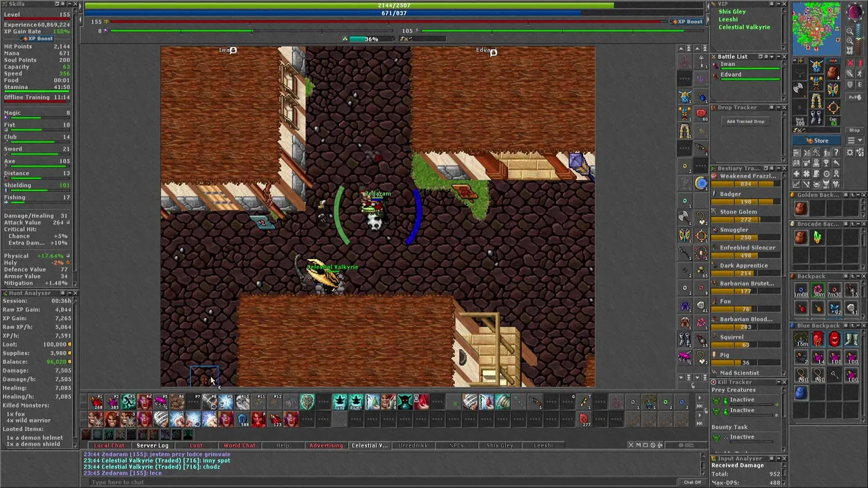This screenshot has width=868, height=488.
Task: Click the first Inactive prey creature slot
Action: (x=744, y=401)
